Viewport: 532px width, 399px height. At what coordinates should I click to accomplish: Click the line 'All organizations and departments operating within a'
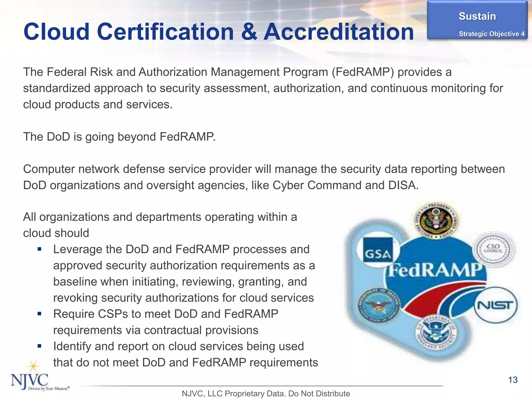point(160,217)
